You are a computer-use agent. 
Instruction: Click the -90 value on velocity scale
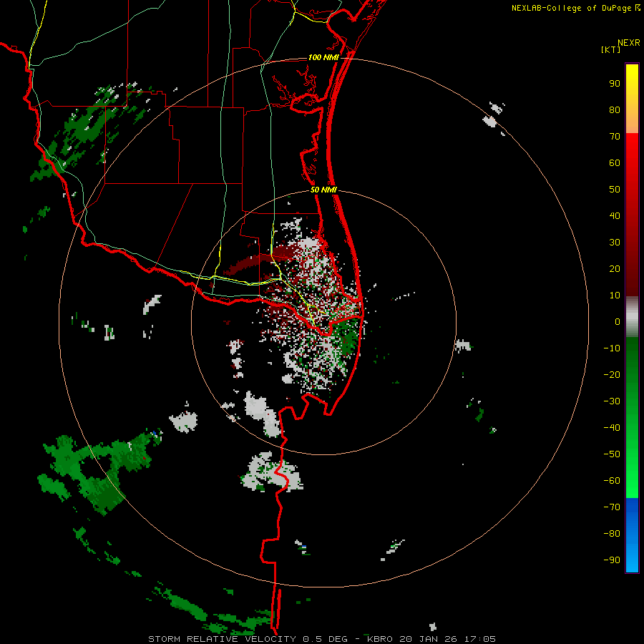pos(612,560)
